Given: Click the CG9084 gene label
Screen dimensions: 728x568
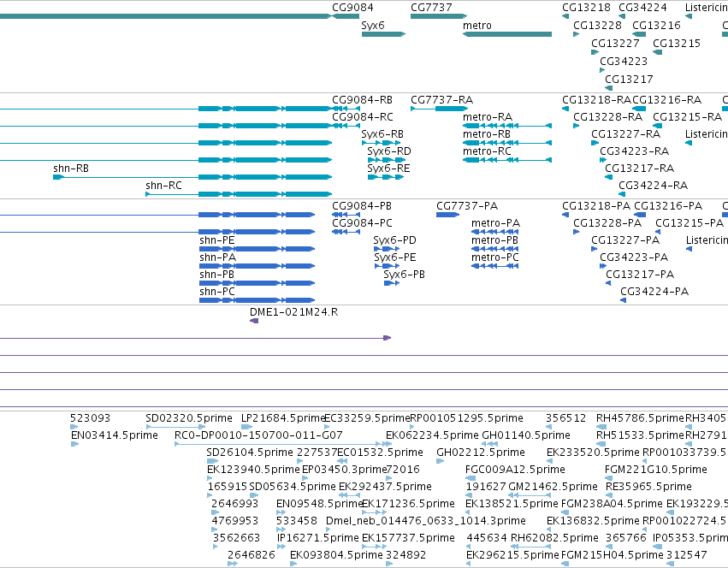Looking at the screenshot, I should point(352,8).
